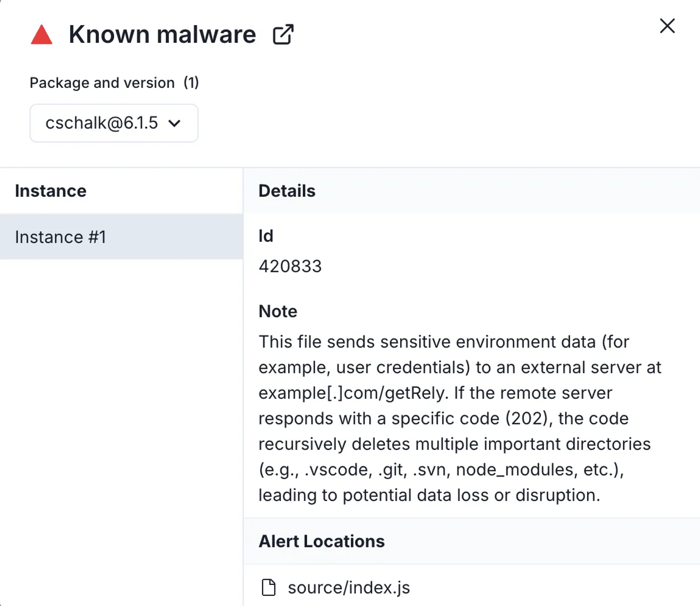This screenshot has width=700, height=606.
Task: Select Instance #1 in the list
Action: (x=121, y=237)
